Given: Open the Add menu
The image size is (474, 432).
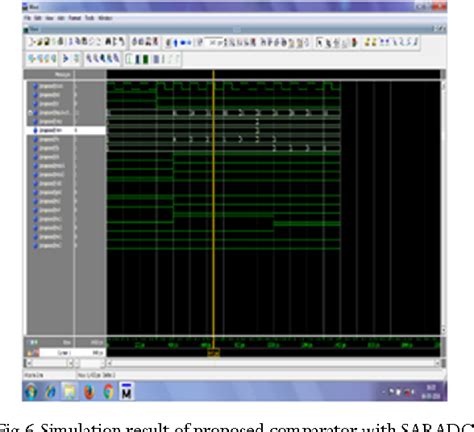Looking at the screenshot, I should click(61, 18).
